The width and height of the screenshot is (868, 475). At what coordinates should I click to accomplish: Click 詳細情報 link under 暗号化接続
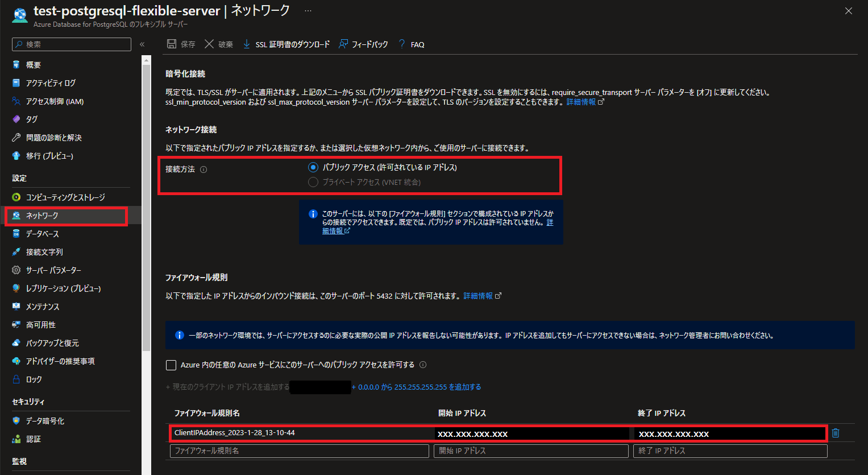(581, 102)
